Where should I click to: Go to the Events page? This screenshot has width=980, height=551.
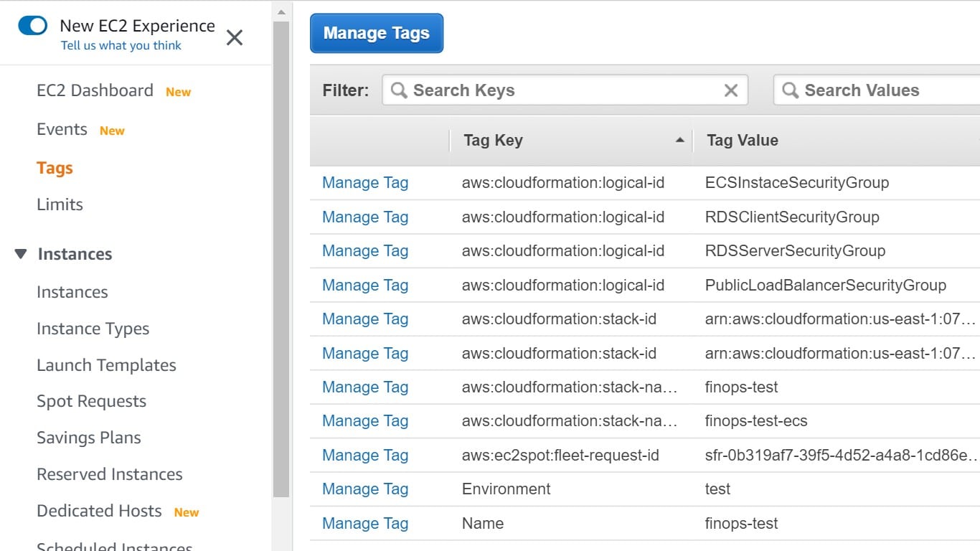pos(62,129)
